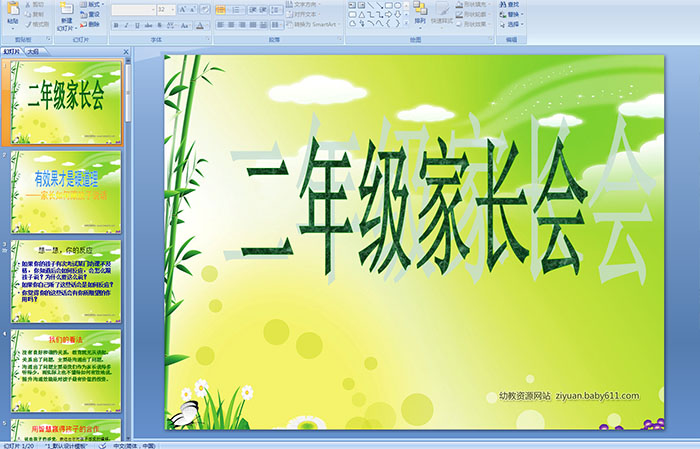Select the Text Box shape in gallery

352,5
